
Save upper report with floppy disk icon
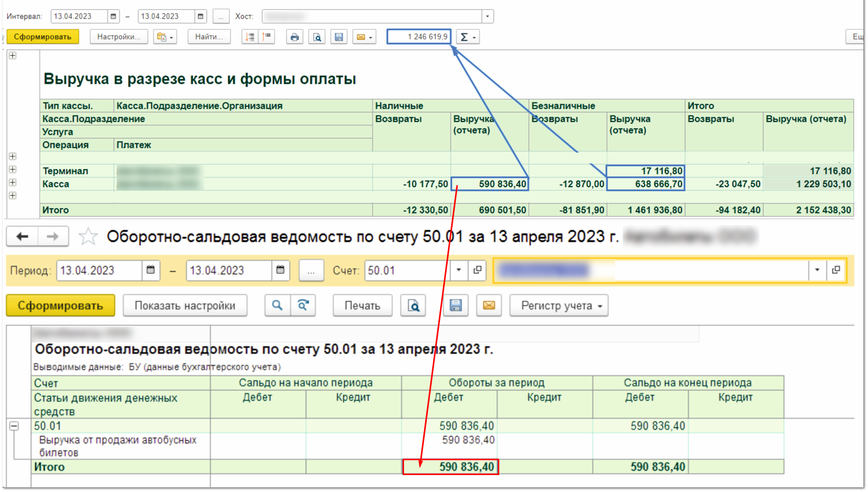338,37
